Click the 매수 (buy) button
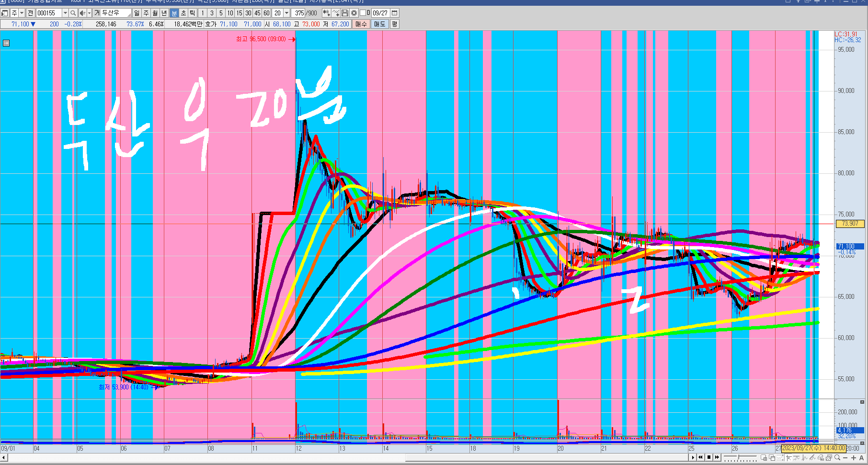Screen dimensions: 868x465 point(361,24)
